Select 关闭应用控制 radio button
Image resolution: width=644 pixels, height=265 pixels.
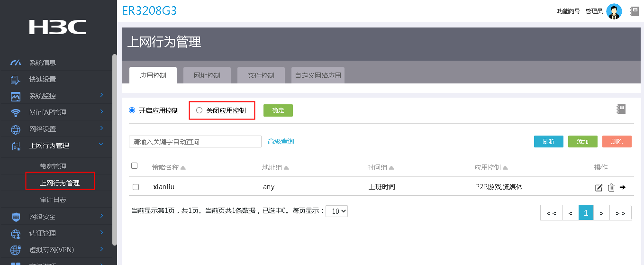(x=199, y=110)
